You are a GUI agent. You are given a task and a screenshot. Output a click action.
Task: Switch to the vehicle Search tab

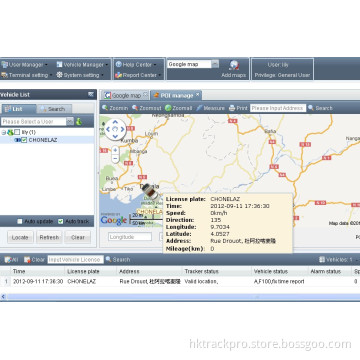[54, 109]
